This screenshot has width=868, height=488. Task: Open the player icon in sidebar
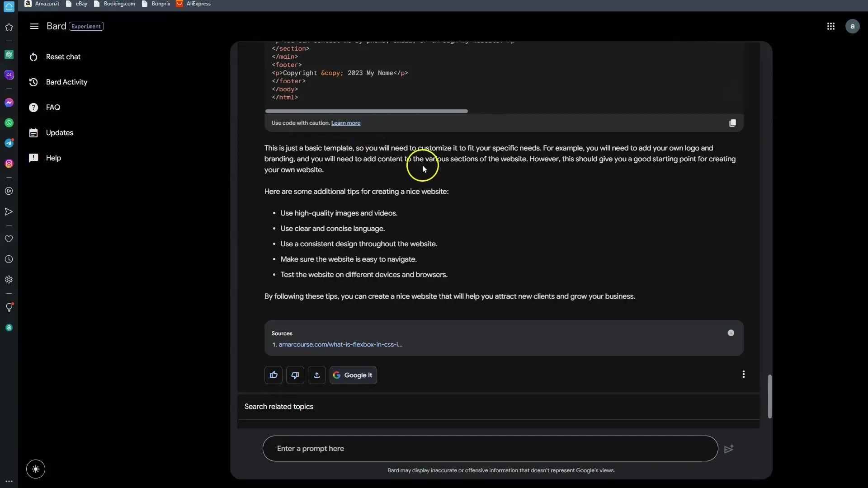pyautogui.click(x=9, y=191)
